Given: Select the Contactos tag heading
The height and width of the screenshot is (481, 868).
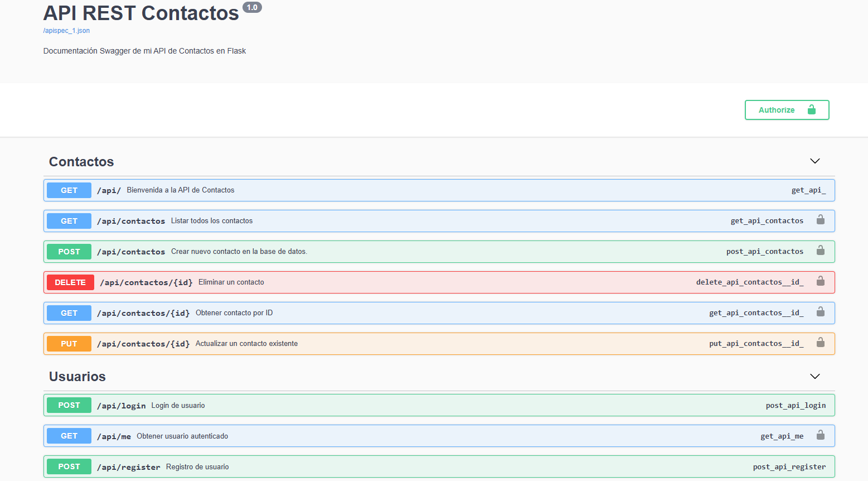Looking at the screenshot, I should 81,162.
